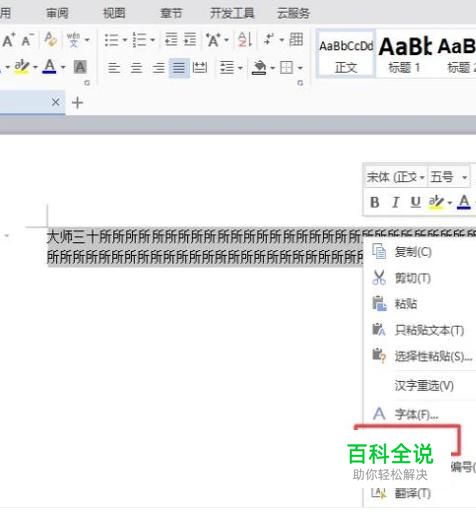
Task: Clear formatting with the eraser icon
Action: pos(50,39)
